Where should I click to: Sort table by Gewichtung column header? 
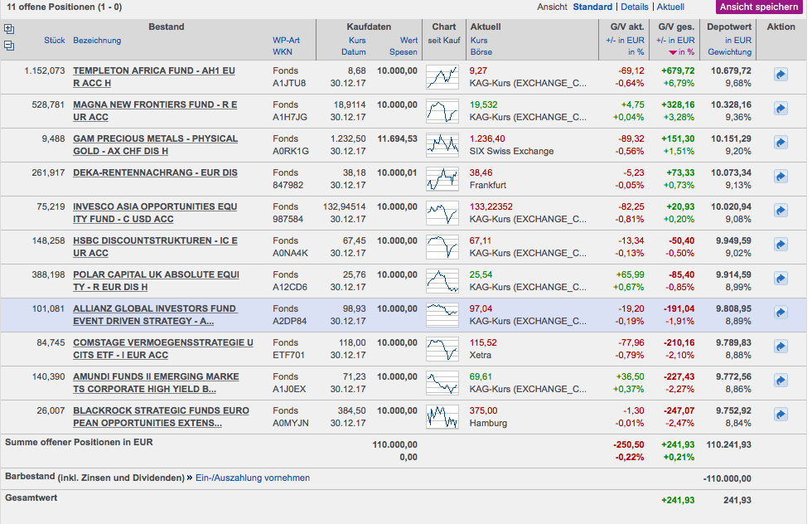pos(729,52)
